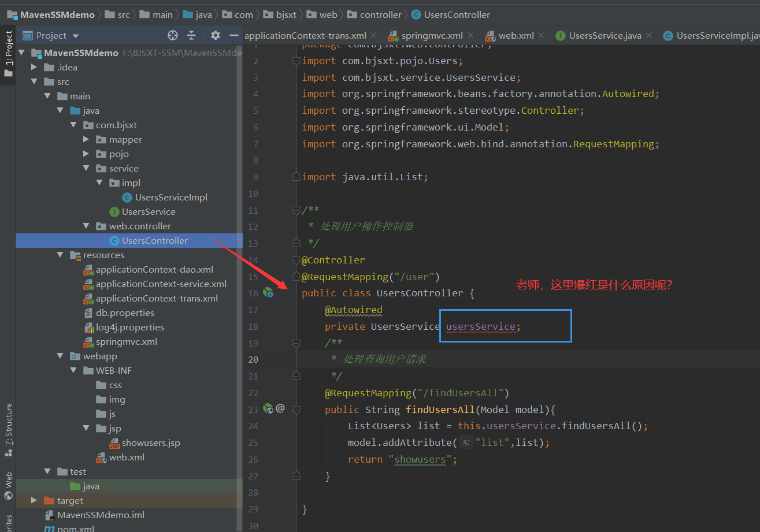Click the class gutter icon at line 16
Viewport: 760px width, 532px height.
click(268, 293)
